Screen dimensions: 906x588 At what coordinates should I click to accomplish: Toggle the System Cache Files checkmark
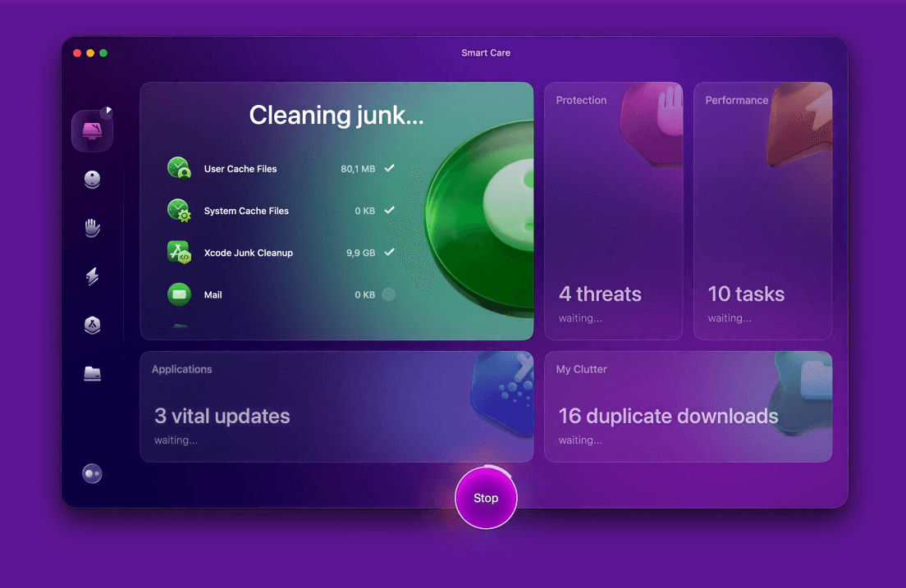387,211
